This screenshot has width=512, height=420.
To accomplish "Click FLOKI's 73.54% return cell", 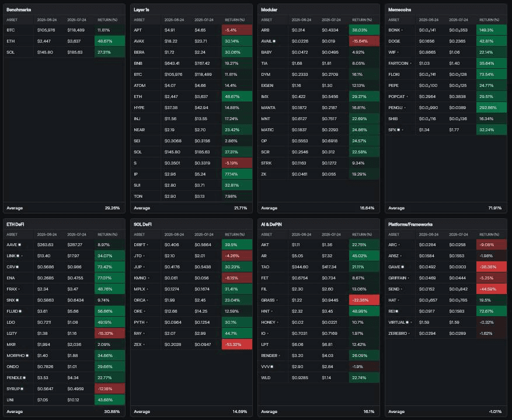I will pos(492,75).
